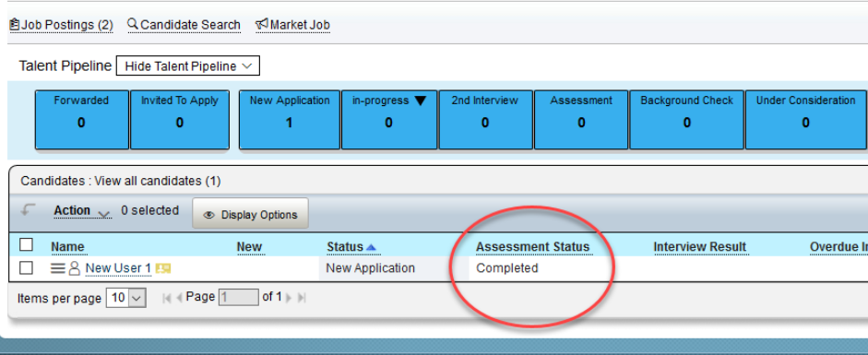868x355 pixels.
Task: Go to the last page arrow
Action: pos(302,298)
